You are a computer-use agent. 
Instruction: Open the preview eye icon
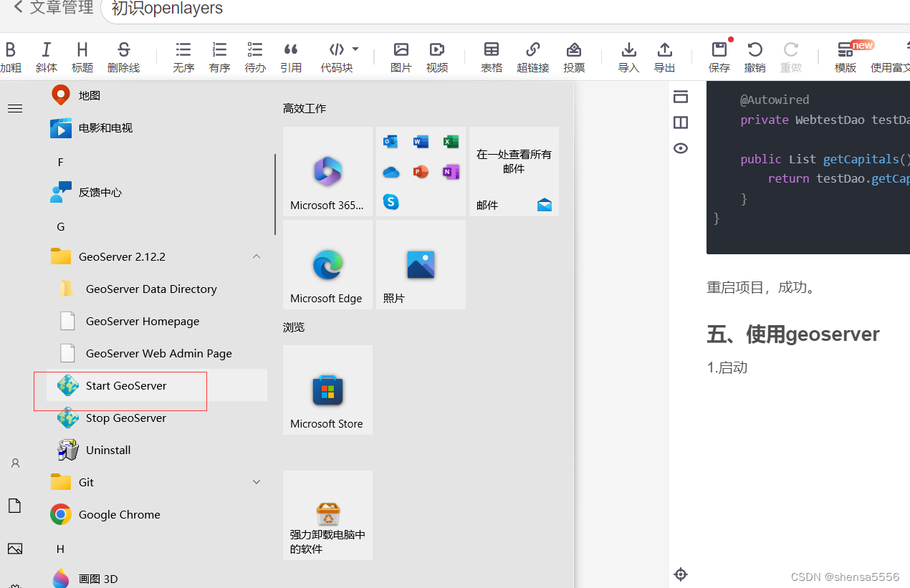pos(680,148)
